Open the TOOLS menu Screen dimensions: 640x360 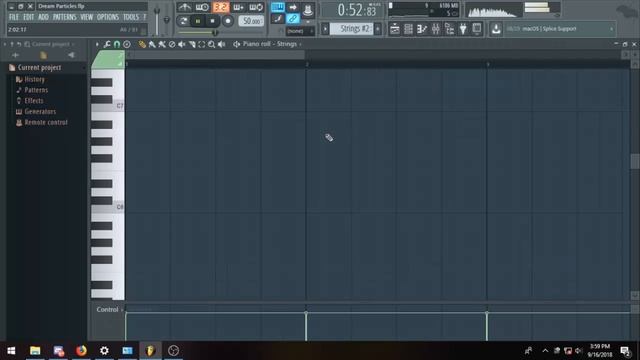pos(131,17)
